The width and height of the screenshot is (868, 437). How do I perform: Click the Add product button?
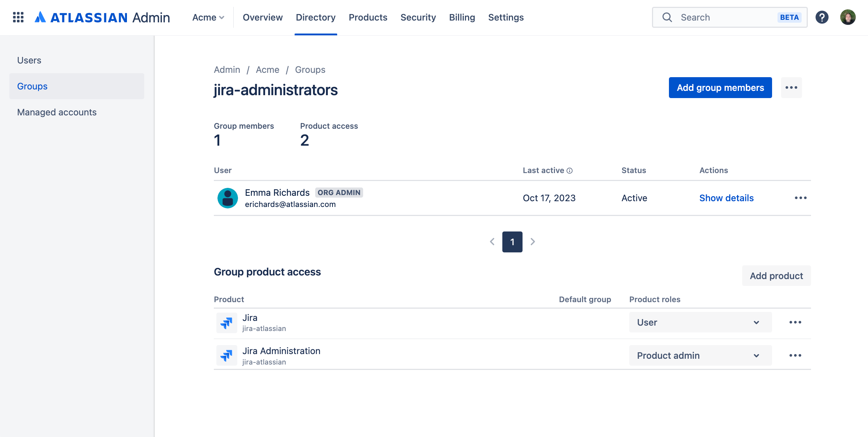tap(775, 275)
